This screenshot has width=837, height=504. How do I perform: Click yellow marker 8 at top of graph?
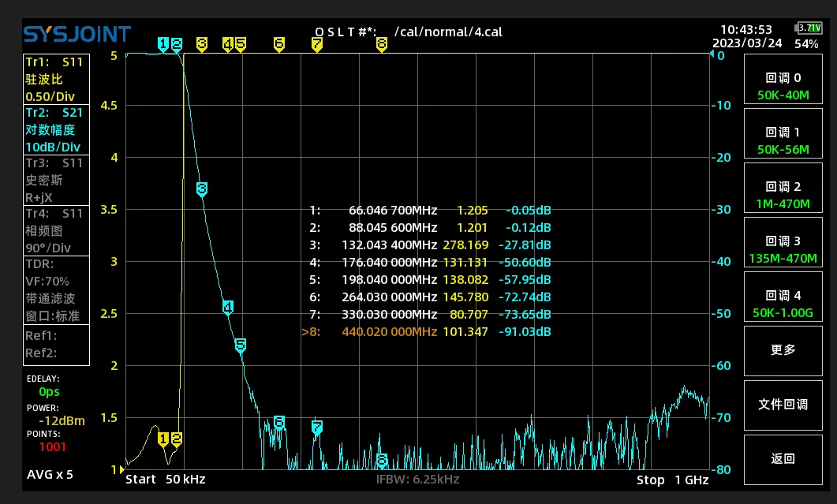pos(382,44)
